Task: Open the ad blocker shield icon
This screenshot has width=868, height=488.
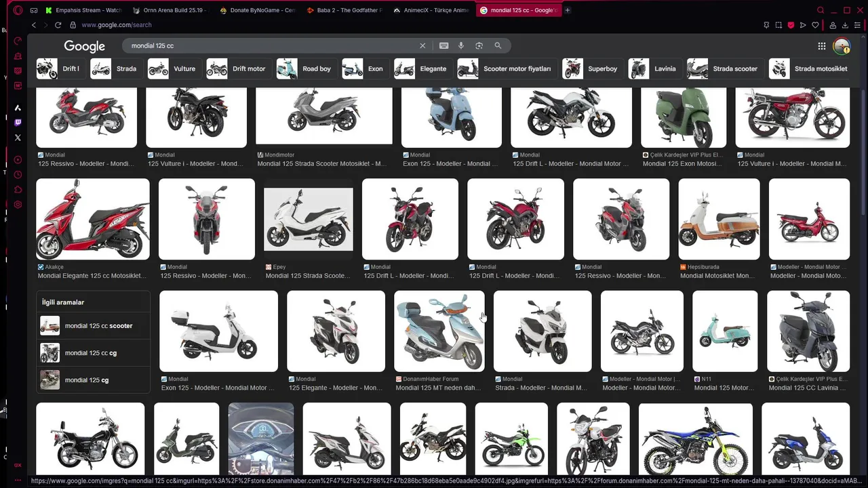Action: [791, 25]
